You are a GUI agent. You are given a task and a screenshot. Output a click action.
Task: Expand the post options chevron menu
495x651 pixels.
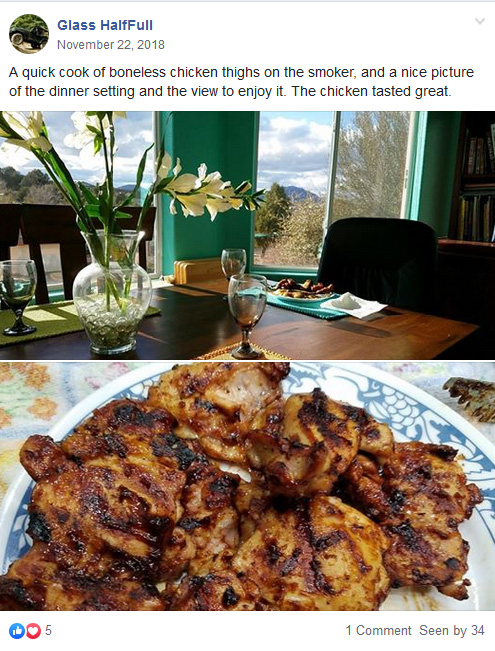480,21
